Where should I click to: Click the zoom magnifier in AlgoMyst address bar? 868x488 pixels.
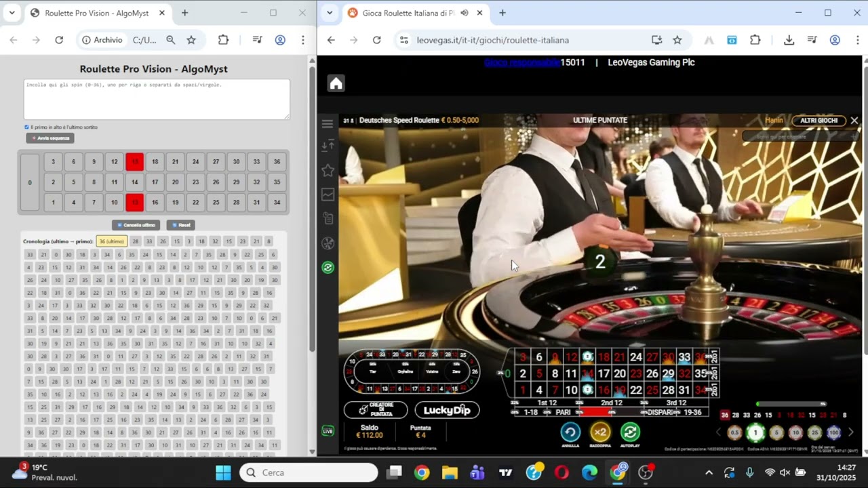[x=171, y=40]
